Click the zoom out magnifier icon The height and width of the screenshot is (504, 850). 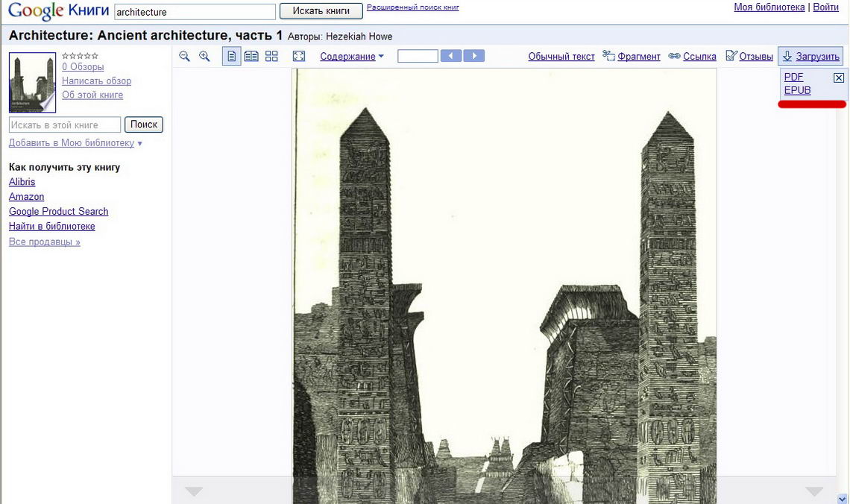point(185,56)
